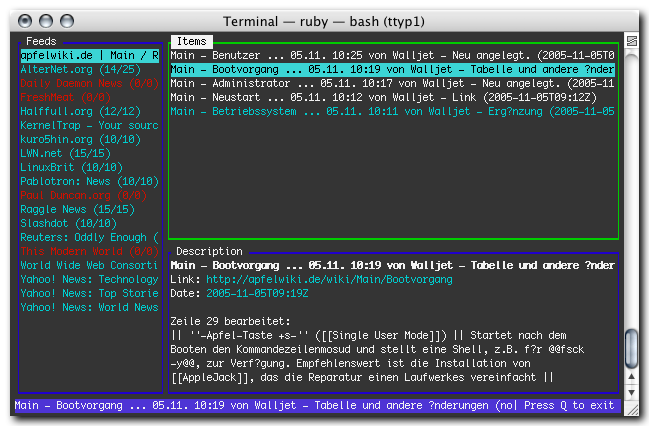Select the KernelTrap feed
This screenshot has width=649, height=426.
pos(89,125)
